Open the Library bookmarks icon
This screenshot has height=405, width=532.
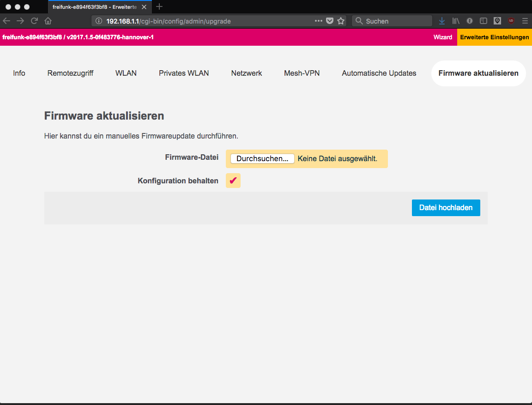[456, 21]
